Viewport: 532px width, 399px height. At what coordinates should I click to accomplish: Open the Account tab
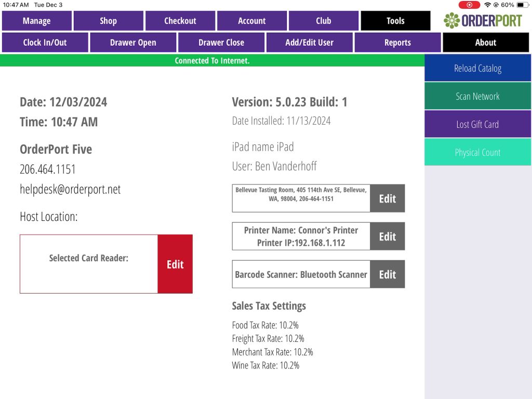tap(252, 21)
